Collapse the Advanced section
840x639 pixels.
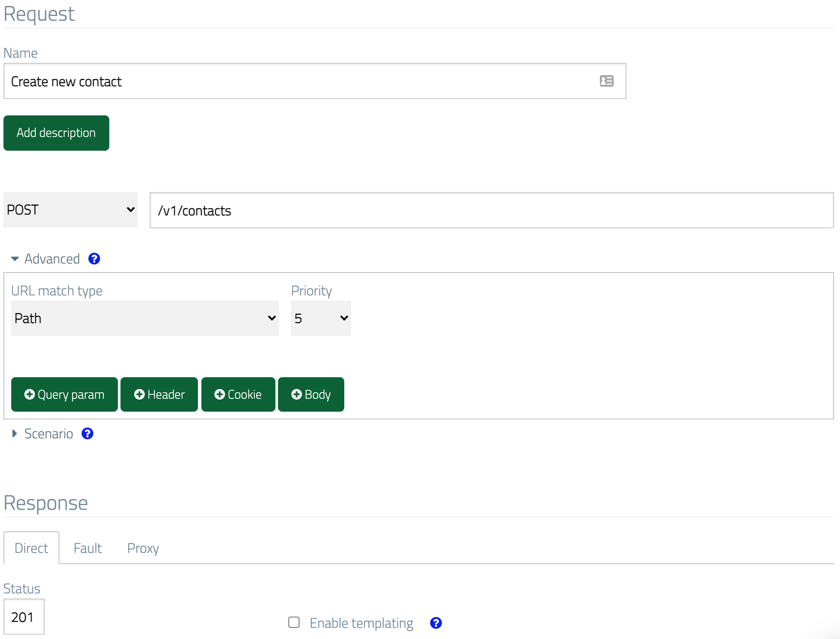coord(45,259)
